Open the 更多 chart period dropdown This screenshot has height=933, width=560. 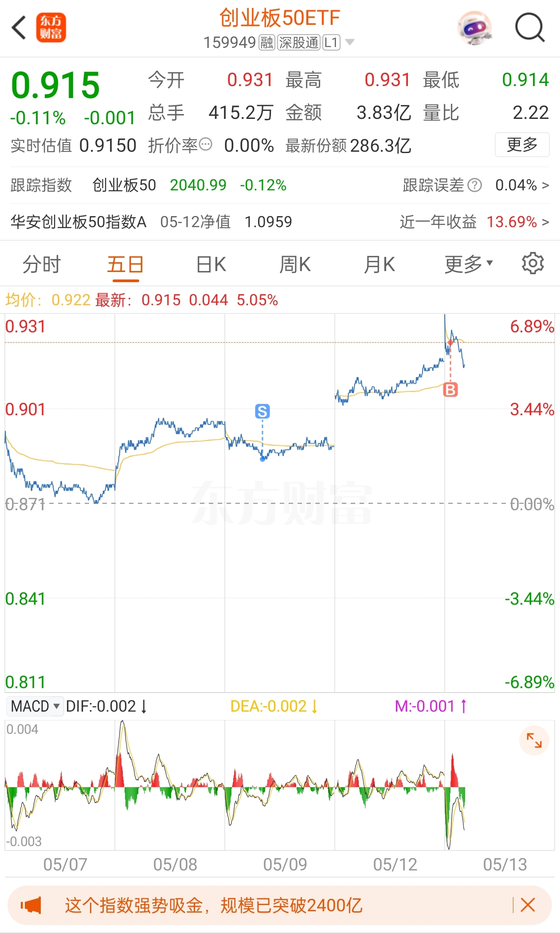pyautogui.click(x=469, y=264)
